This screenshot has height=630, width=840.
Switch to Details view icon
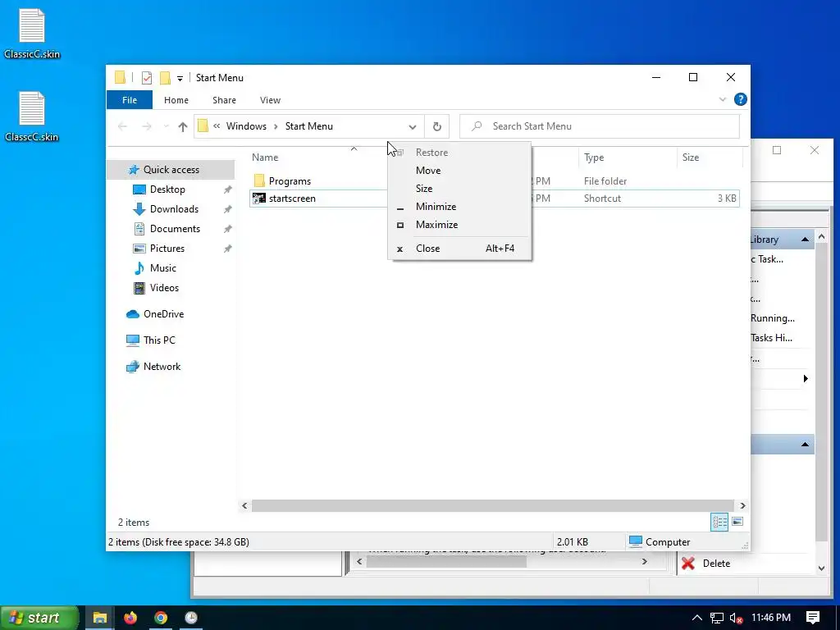pos(719,522)
